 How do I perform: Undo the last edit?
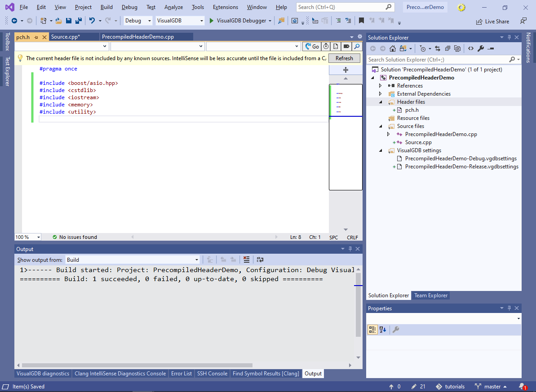click(x=92, y=21)
